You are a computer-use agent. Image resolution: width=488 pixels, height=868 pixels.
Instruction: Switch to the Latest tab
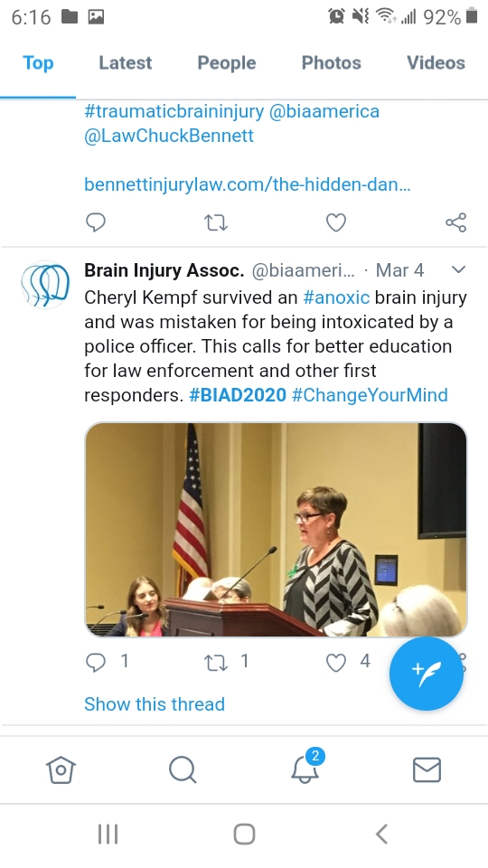coord(126,63)
